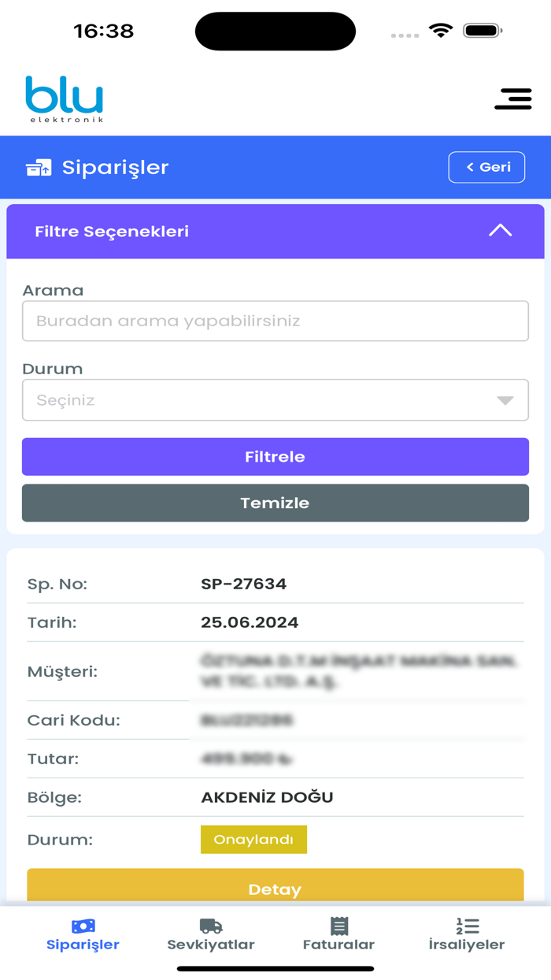Tap the Geri back button

click(x=486, y=167)
